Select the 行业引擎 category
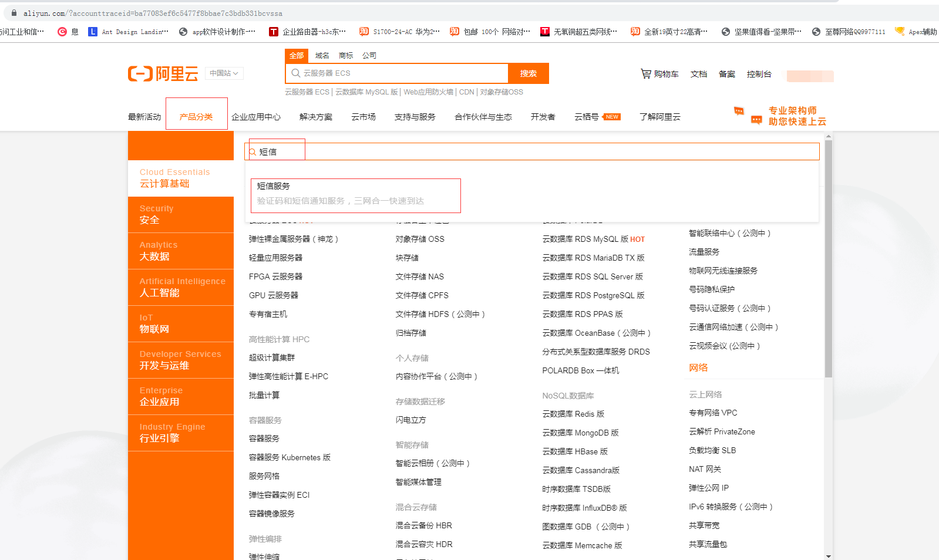This screenshot has height=560, width=939. coord(181,433)
